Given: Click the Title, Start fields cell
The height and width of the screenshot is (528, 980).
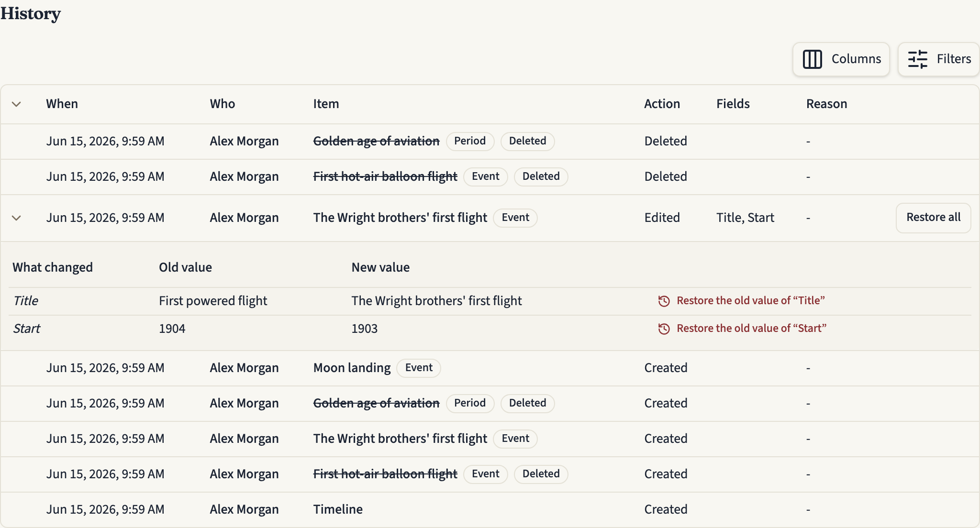Looking at the screenshot, I should 745,218.
